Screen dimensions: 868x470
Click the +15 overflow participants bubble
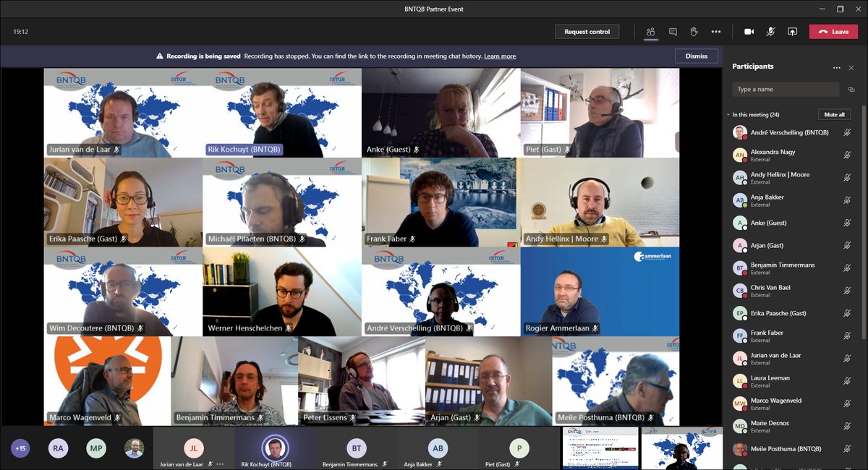coord(20,448)
